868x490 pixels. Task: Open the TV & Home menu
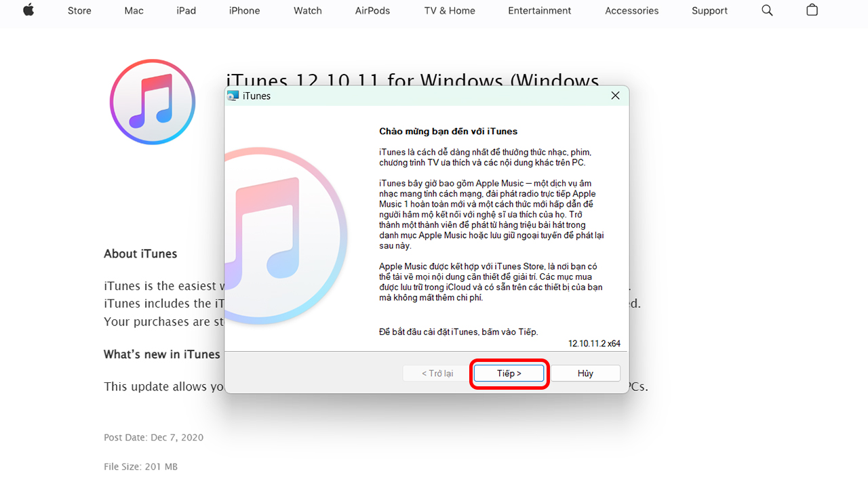coord(450,11)
